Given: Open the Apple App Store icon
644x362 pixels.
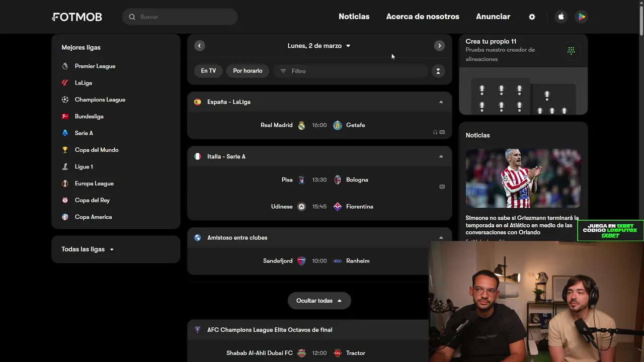Looking at the screenshot, I should pyautogui.click(x=561, y=17).
